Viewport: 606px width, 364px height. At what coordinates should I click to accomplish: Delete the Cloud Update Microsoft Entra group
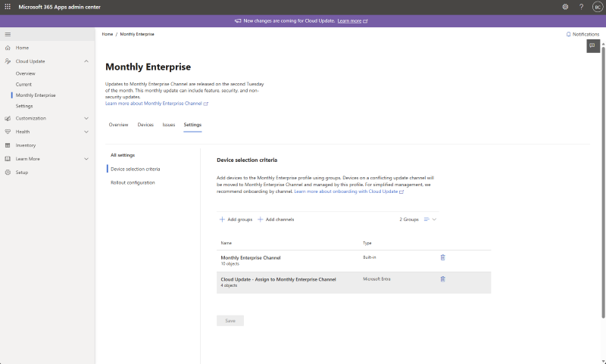pos(443,279)
